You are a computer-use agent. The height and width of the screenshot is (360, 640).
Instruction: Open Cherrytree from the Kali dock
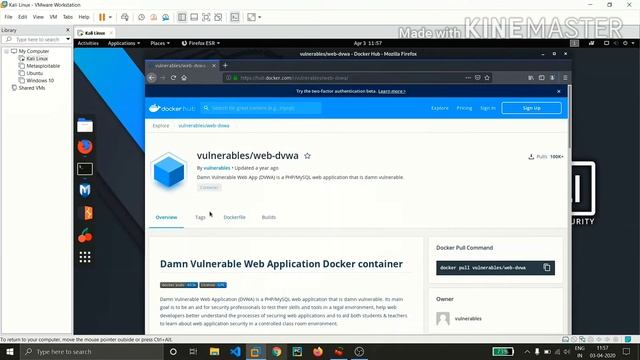point(85,236)
